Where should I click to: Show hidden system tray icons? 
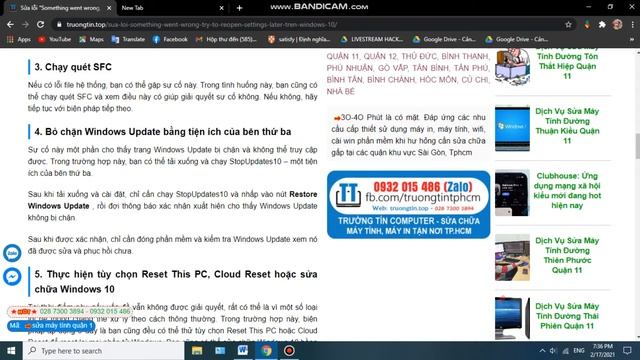pos(542,351)
